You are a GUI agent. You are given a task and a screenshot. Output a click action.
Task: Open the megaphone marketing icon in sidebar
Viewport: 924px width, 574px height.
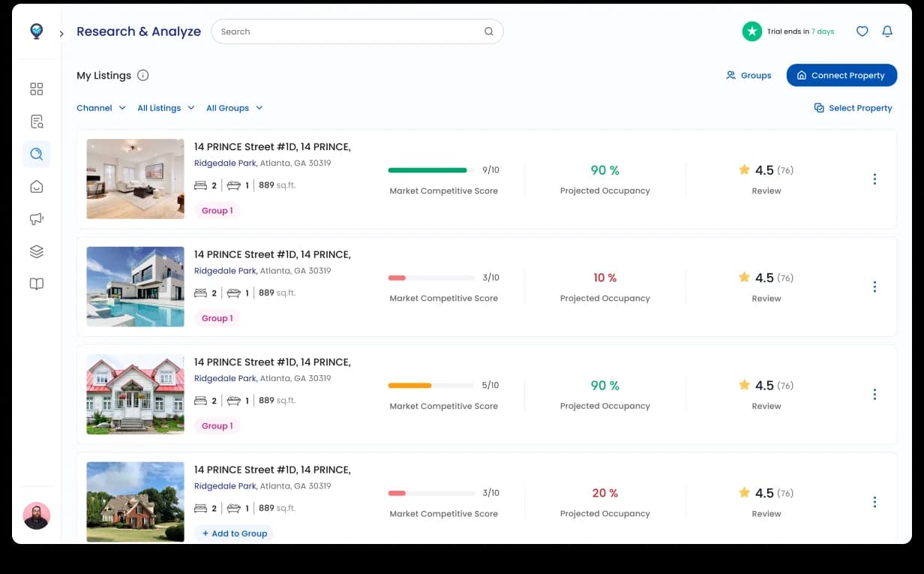pos(37,219)
